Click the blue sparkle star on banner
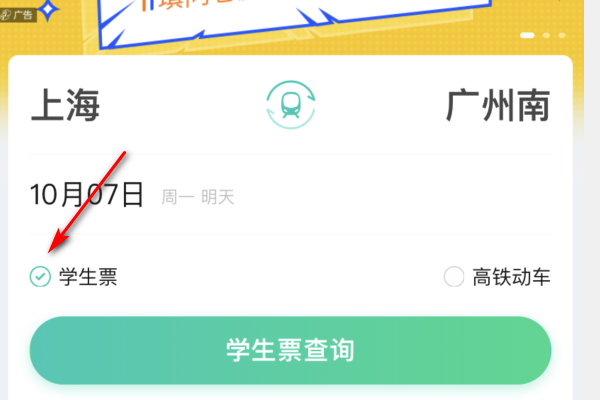This screenshot has width=600, height=400. pyautogui.click(x=48, y=10)
